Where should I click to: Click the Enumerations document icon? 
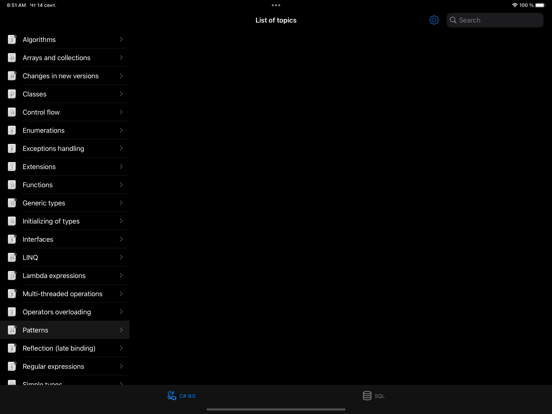pos(12,130)
